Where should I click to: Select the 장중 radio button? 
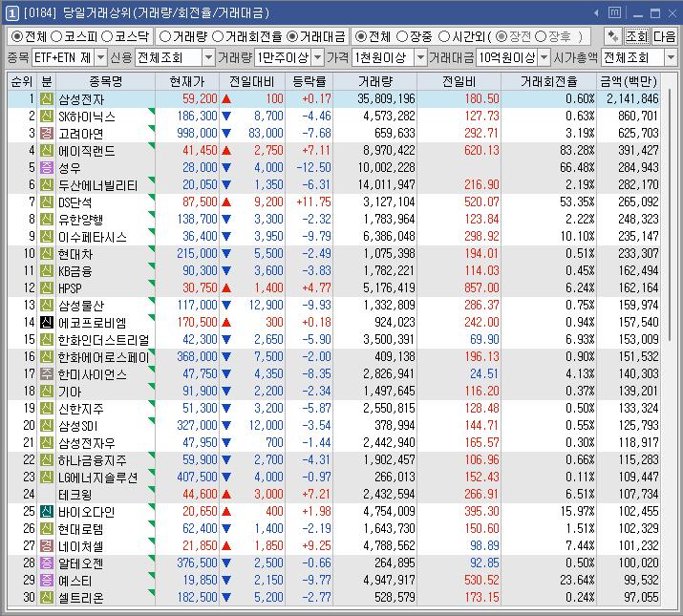tap(402, 36)
